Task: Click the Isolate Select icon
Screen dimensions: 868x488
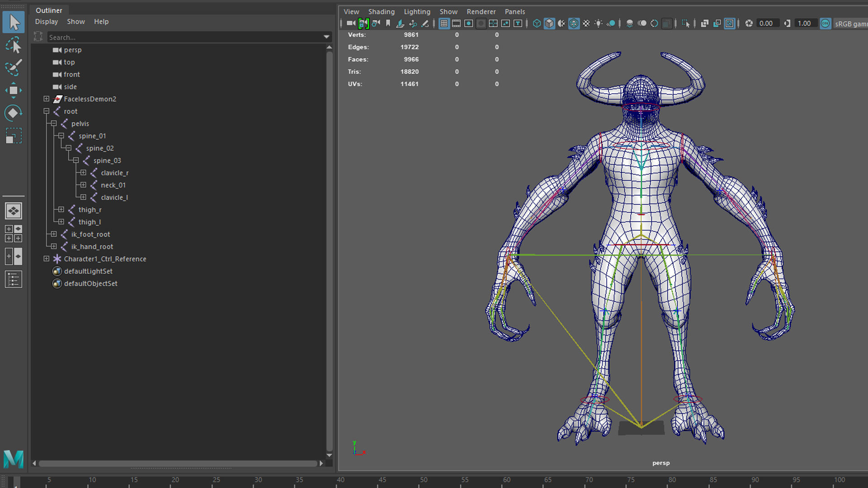Action: tap(686, 23)
